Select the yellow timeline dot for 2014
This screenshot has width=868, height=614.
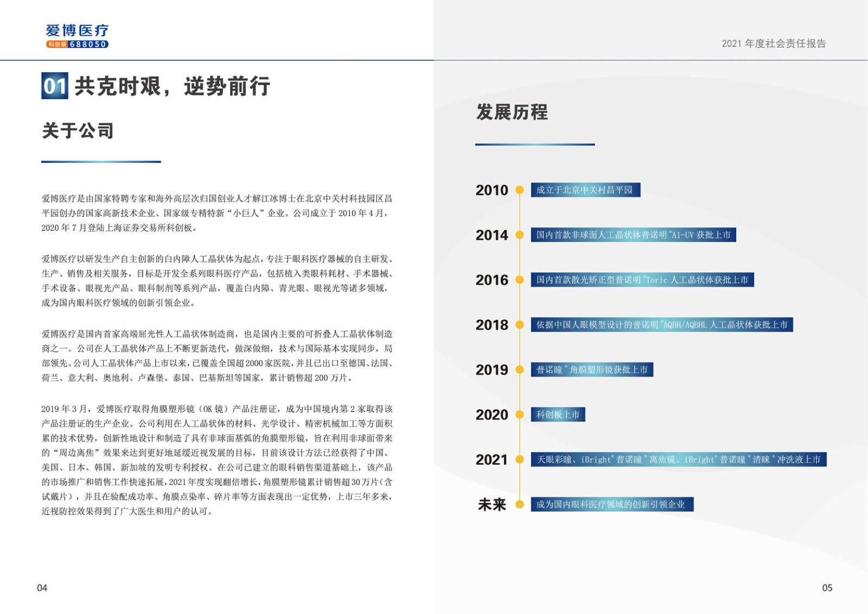[x=519, y=235]
